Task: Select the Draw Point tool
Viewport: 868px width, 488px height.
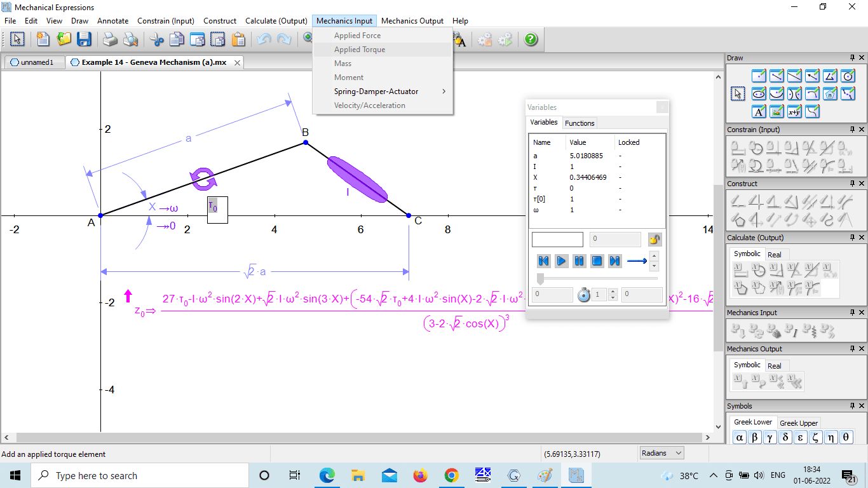Action: (759, 76)
